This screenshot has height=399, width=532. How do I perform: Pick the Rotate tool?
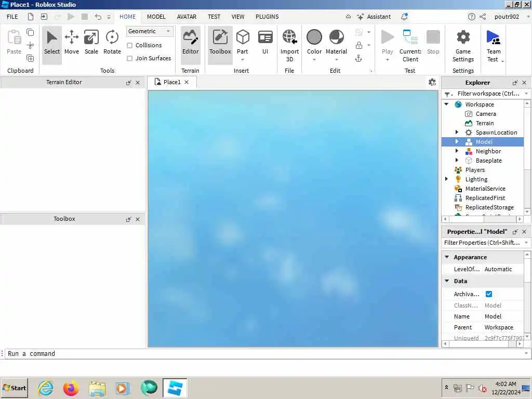point(112,43)
